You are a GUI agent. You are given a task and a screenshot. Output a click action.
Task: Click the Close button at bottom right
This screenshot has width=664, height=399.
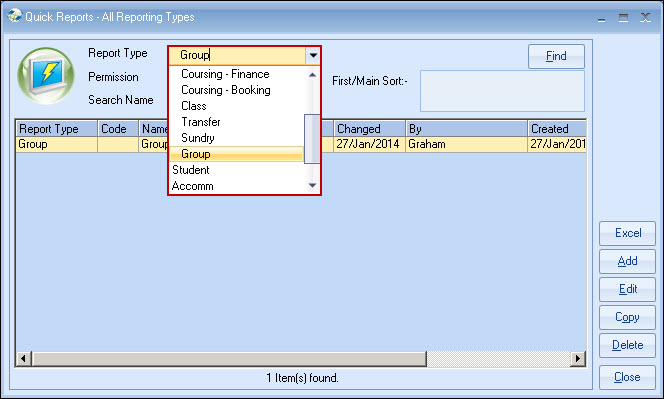click(627, 377)
